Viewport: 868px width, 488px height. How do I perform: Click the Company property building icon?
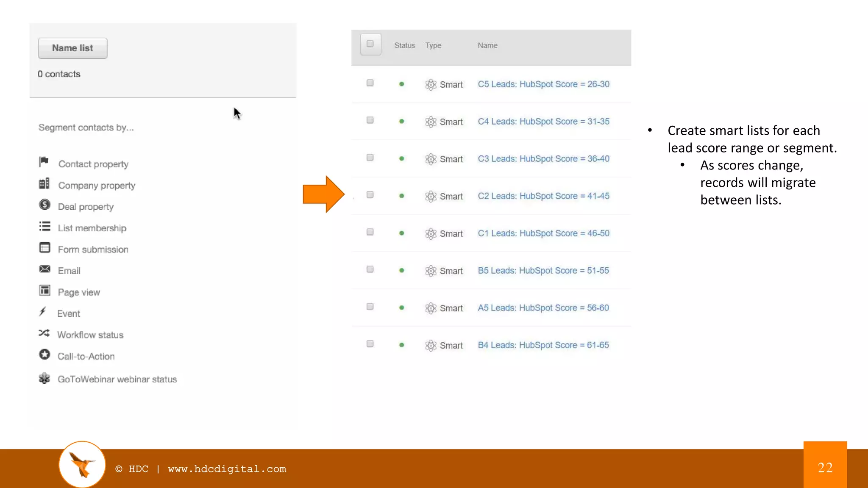pos(44,183)
